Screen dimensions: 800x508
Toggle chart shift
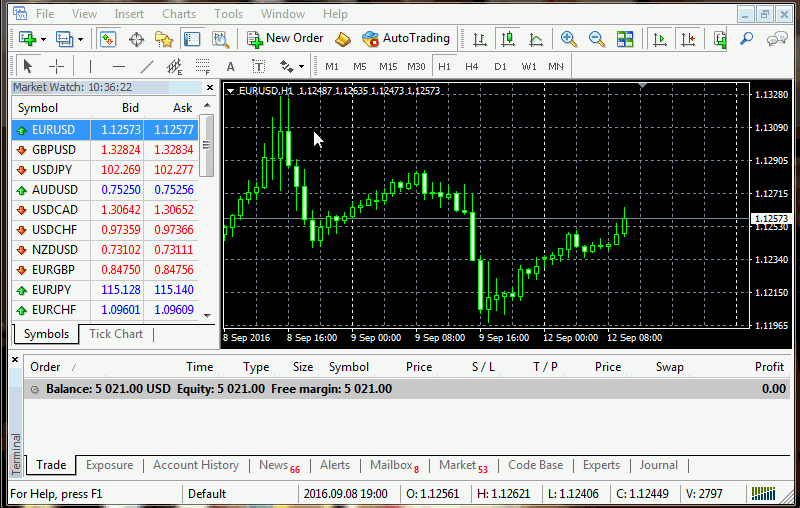click(x=688, y=39)
